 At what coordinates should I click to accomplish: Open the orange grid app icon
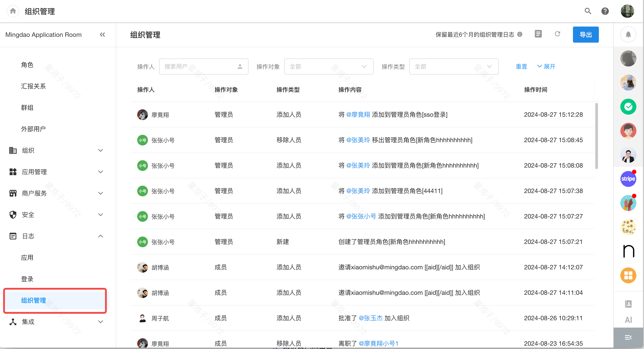(628, 275)
